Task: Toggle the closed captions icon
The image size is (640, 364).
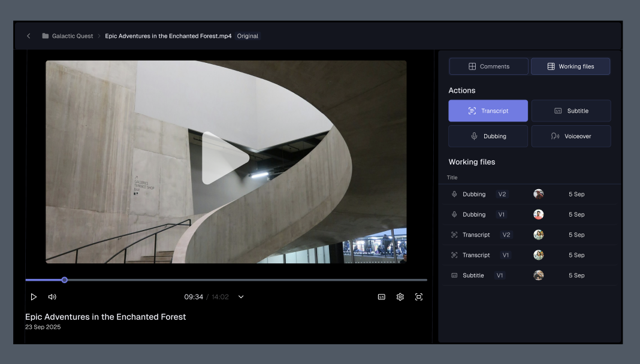Action: [381, 297]
